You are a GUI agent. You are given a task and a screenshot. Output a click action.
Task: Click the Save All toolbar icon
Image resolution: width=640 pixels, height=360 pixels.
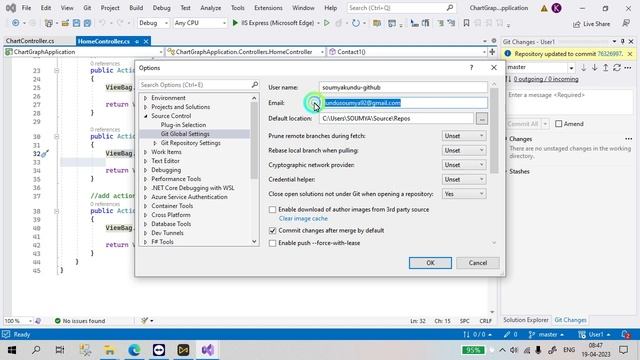click(87, 23)
